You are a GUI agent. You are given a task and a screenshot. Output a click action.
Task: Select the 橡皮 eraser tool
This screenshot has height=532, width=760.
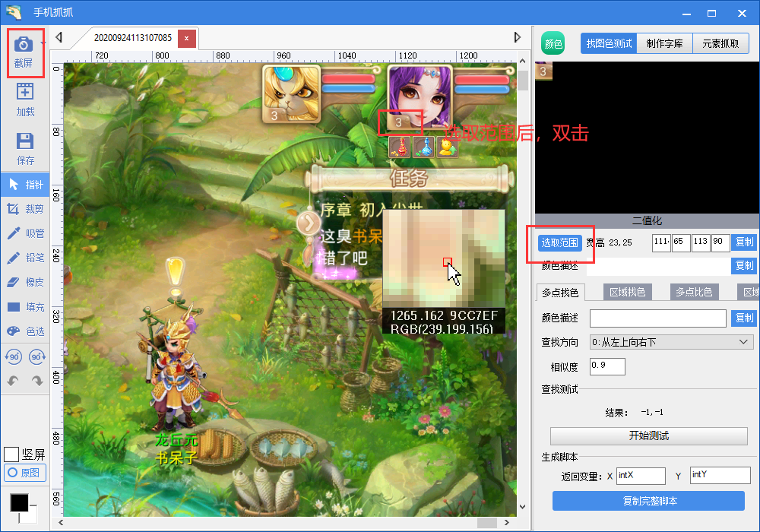point(25,282)
